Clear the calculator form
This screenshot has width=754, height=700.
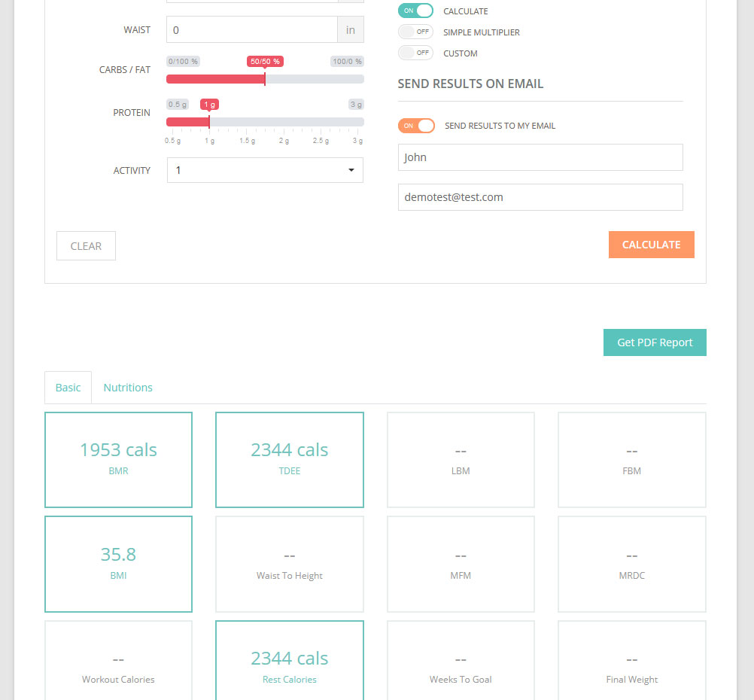[86, 246]
